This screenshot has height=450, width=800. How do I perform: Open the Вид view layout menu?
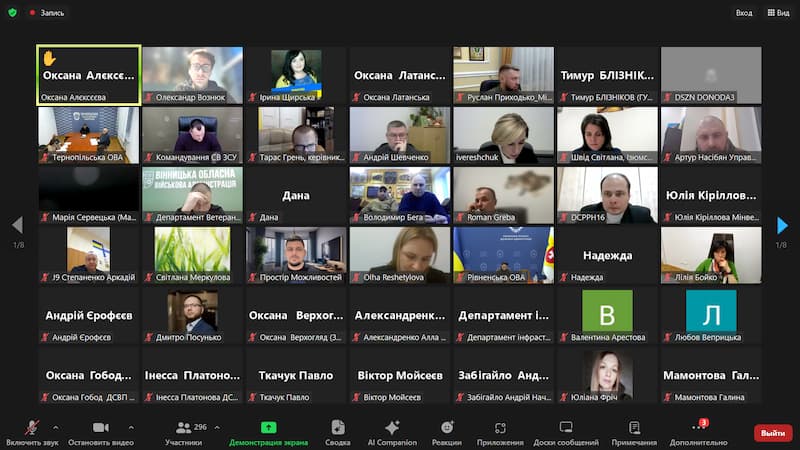(x=777, y=13)
